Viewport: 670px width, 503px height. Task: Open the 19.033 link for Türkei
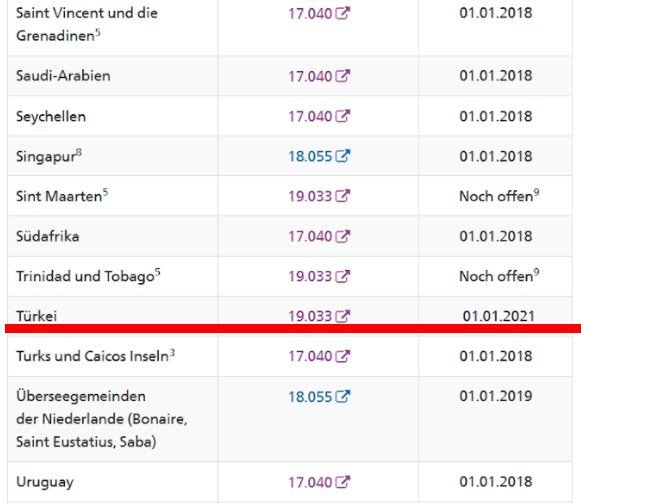click(x=310, y=316)
